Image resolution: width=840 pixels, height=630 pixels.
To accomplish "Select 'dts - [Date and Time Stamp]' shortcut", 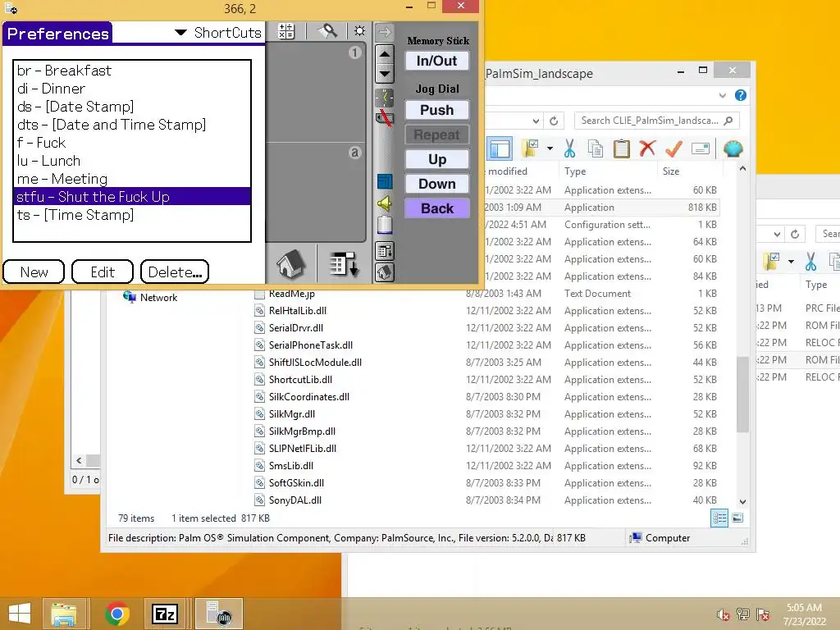I will pyautogui.click(x=132, y=125).
